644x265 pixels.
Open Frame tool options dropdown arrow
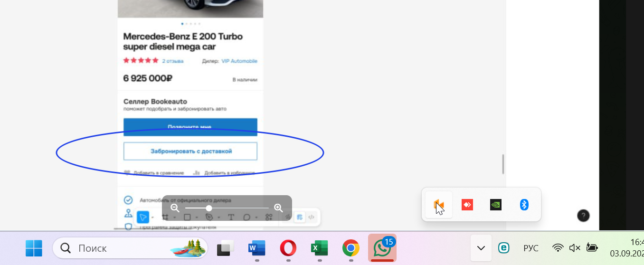[x=175, y=218]
